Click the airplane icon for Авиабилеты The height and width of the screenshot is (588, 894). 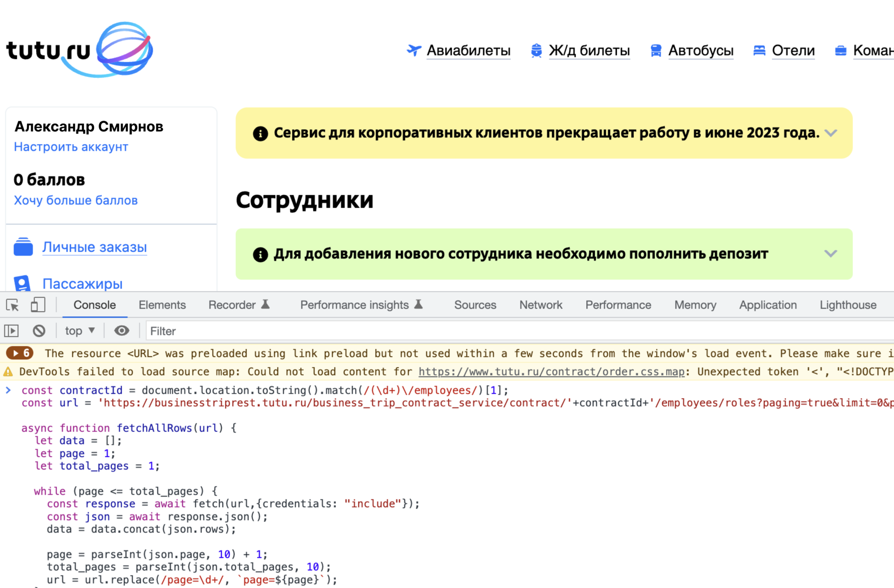click(x=413, y=50)
